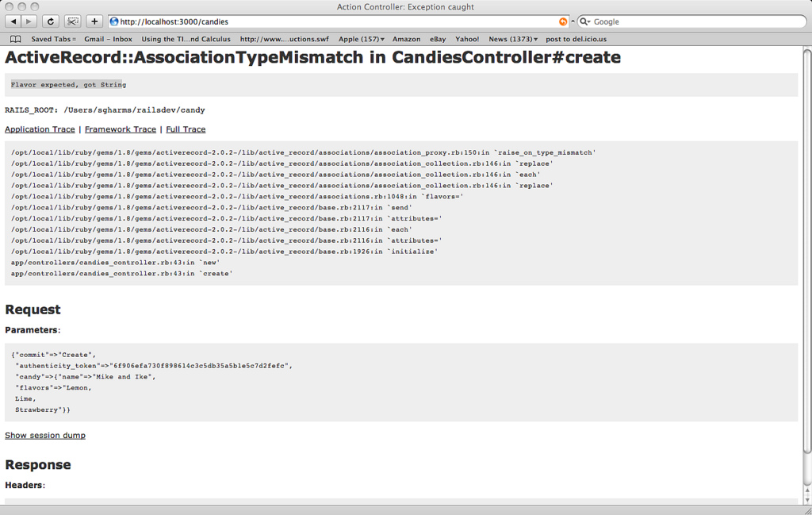Show the Application Trace
Viewport: 812px width, 515px height.
tap(40, 129)
